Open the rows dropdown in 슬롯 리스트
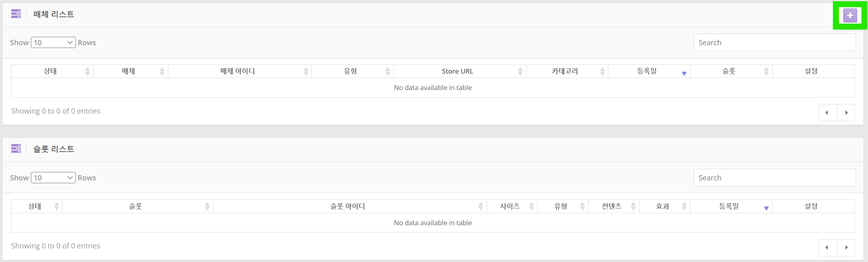 point(53,178)
